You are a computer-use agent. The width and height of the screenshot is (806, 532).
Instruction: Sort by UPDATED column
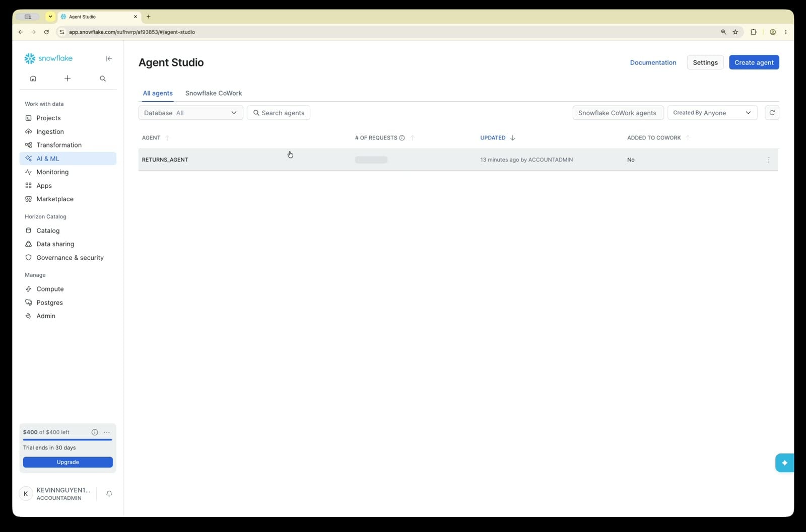point(497,138)
